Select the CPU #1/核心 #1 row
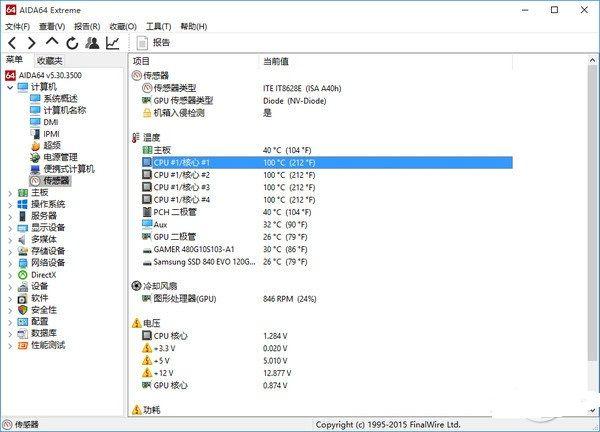Image resolution: width=600 pixels, height=432 pixels. (327, 163)
